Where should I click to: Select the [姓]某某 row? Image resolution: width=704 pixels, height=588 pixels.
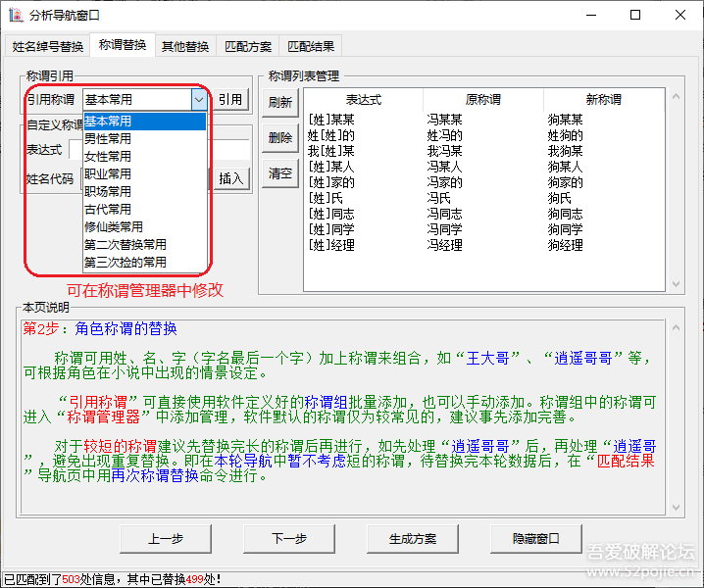pos(484,120)
